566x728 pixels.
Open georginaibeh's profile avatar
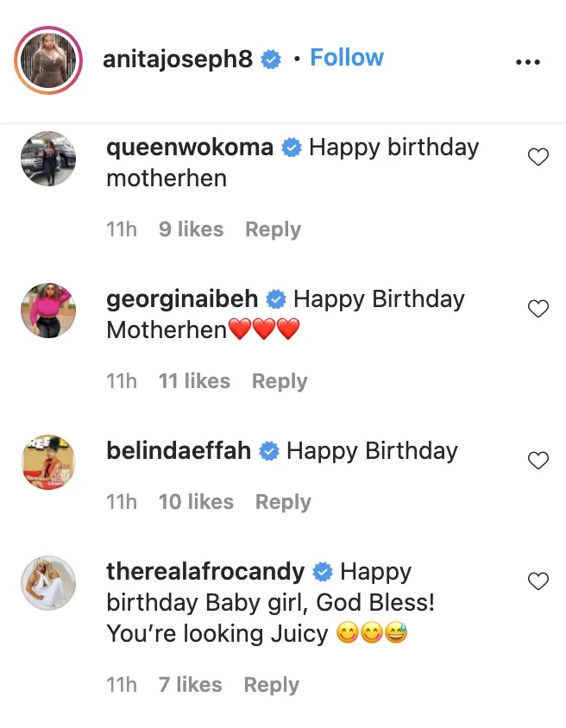[x=48, y=311]
